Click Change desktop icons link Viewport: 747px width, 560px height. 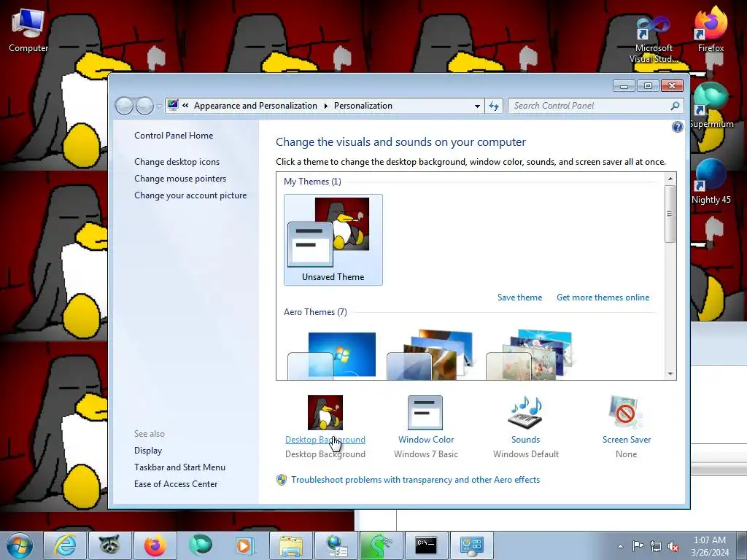pyautogui.click(x=177, y=161)
